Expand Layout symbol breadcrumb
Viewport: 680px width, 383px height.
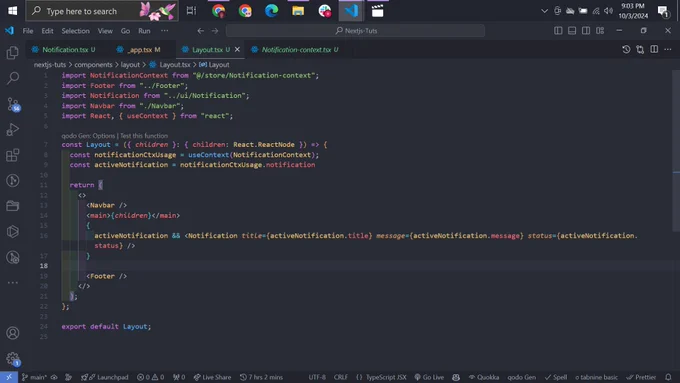[x=214, y=65]
